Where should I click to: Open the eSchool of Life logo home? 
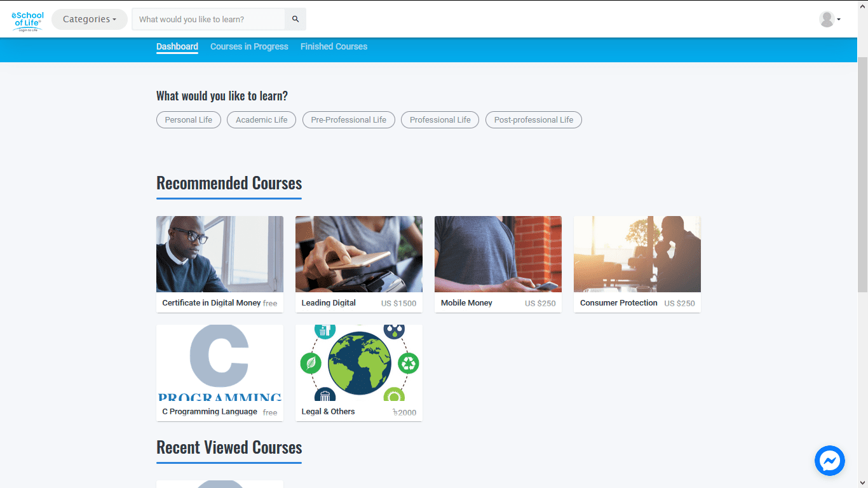pyautogui.click(x=27, y=20)
